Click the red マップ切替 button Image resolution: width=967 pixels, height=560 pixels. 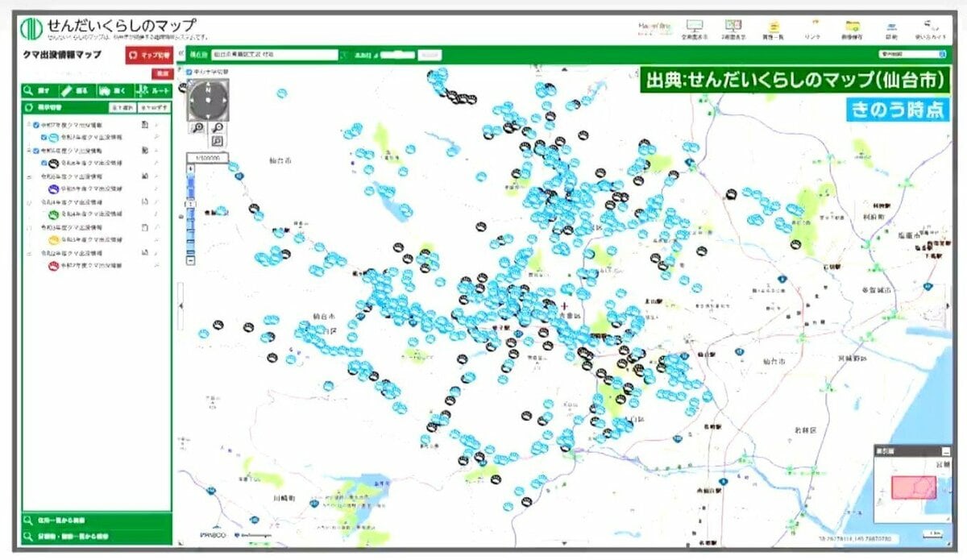148,56
